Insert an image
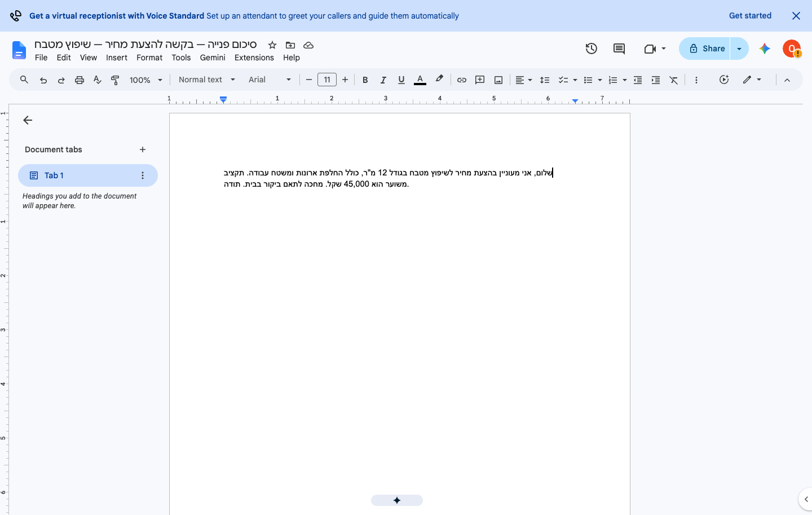The width and height of the screenshot is (812, 515). pyautogui.click(x=498, y=80)
